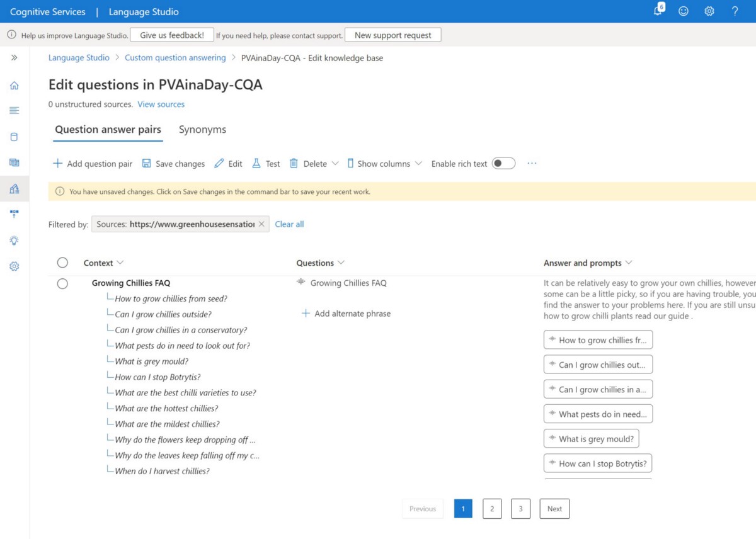Open the settings gear in top bar
The height and width of the screenshot is (539, 756).
(709, 11)
